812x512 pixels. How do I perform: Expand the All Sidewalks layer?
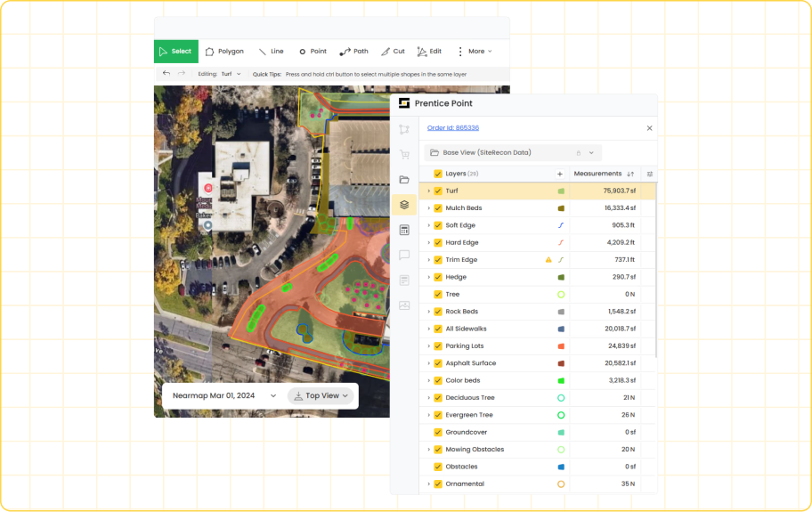tap(429, 329)
